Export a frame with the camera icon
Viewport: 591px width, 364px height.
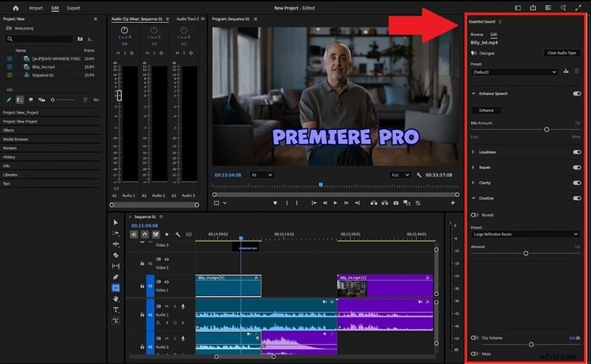(x=396, y=203)
